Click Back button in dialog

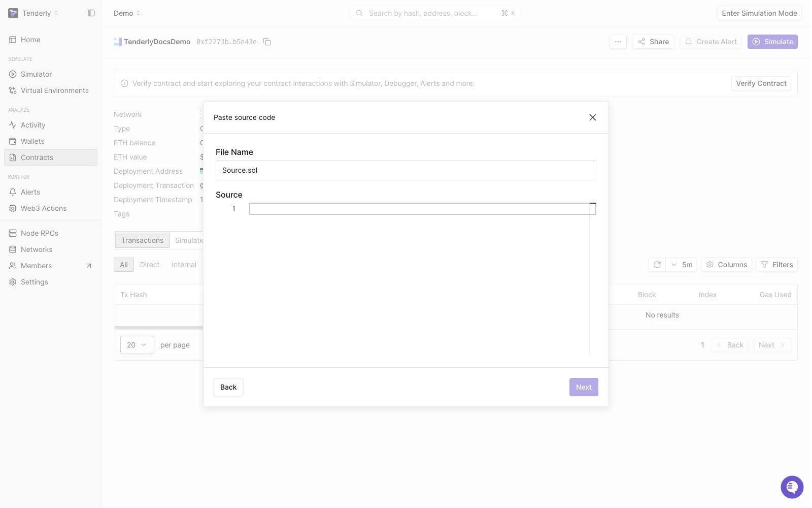(x=228, y=387)
